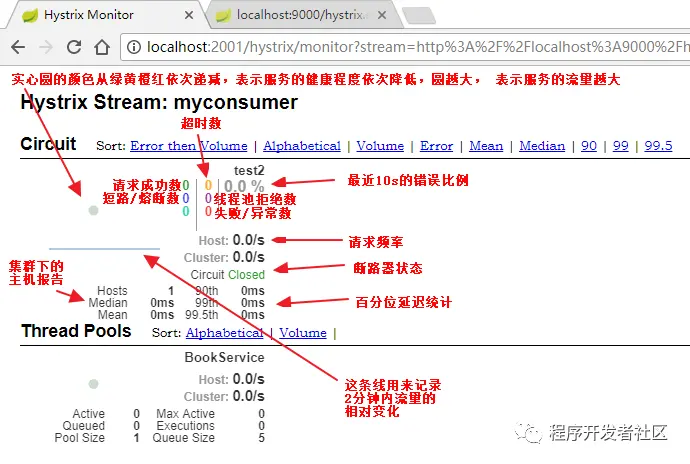This screenshot has width=690, height=464.
Task: Click the BookService thread pool circle
Action: pos(93,384)
